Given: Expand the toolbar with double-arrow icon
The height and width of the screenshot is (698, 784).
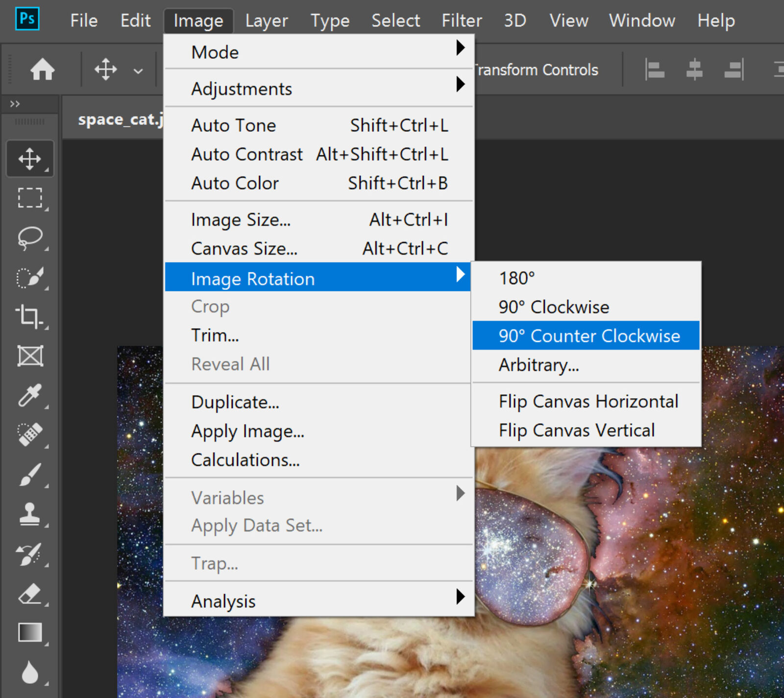Looking at the screenshot, I should pos(15,104).
